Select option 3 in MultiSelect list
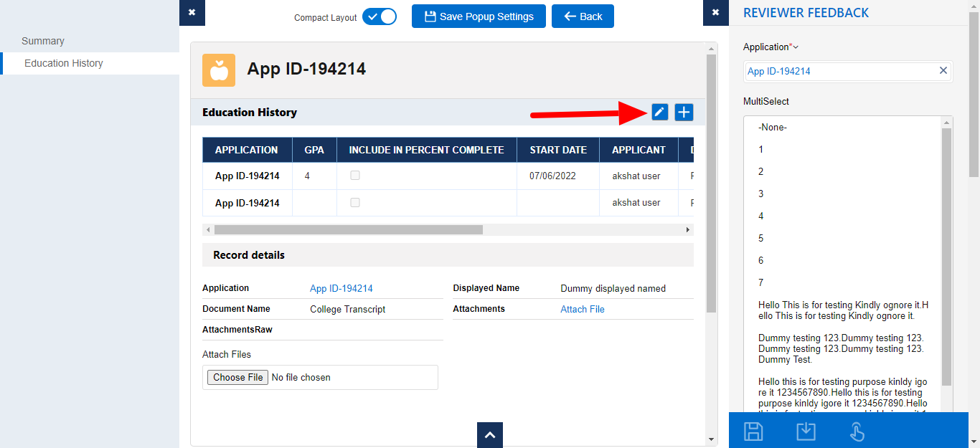 (761, 194)
